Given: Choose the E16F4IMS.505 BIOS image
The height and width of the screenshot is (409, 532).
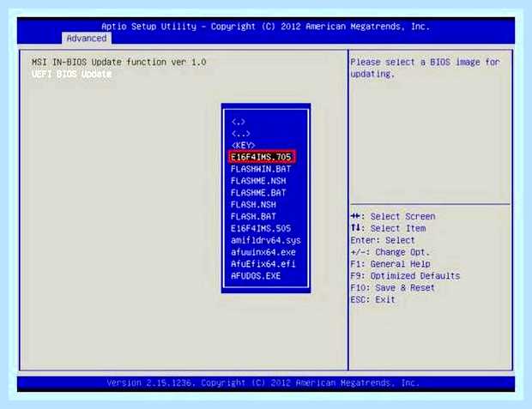Looking at the screenshot, I should (261, 228).
